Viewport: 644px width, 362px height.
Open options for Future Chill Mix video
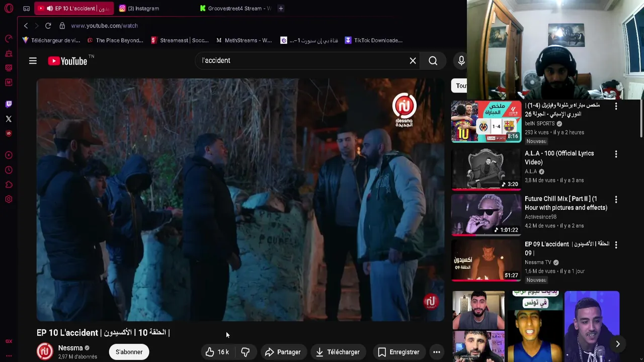(x=616, y=200)
